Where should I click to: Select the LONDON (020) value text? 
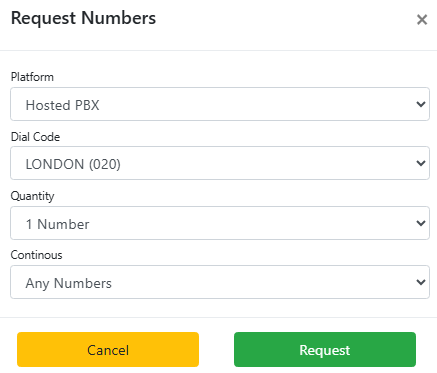click(73, 164)
